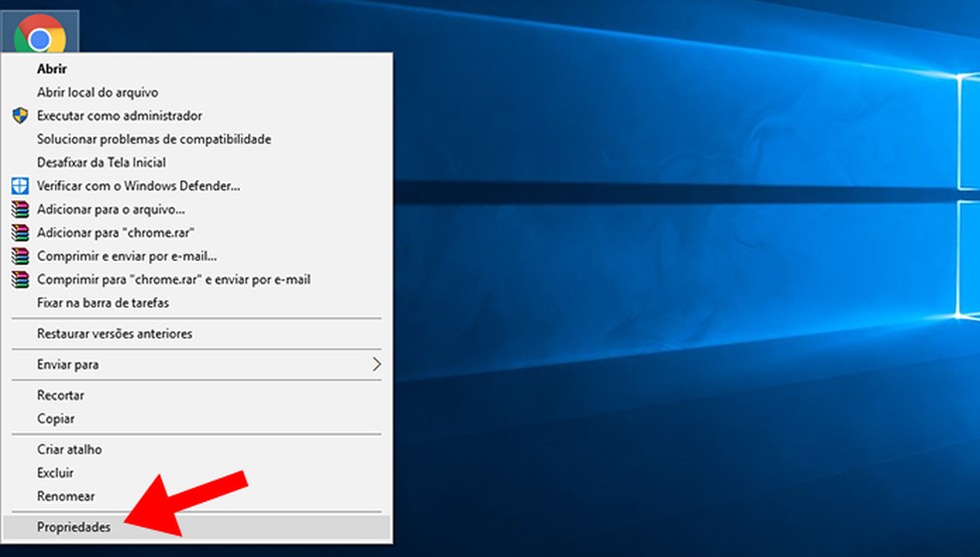The height and width of the screenshot is (557, 980).
Task: Expand the Enviar para submenu arrow
Action: pyautogui.click(x=376, y=365)
